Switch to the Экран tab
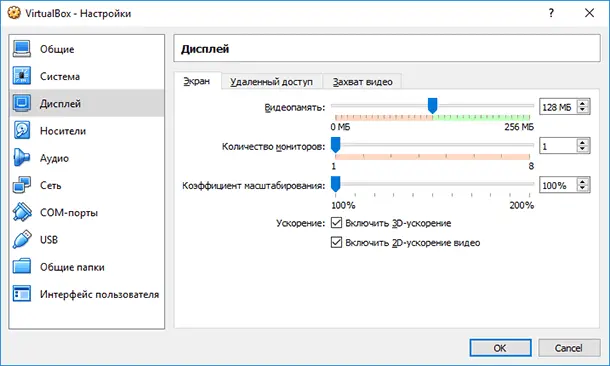 (197, 81)
